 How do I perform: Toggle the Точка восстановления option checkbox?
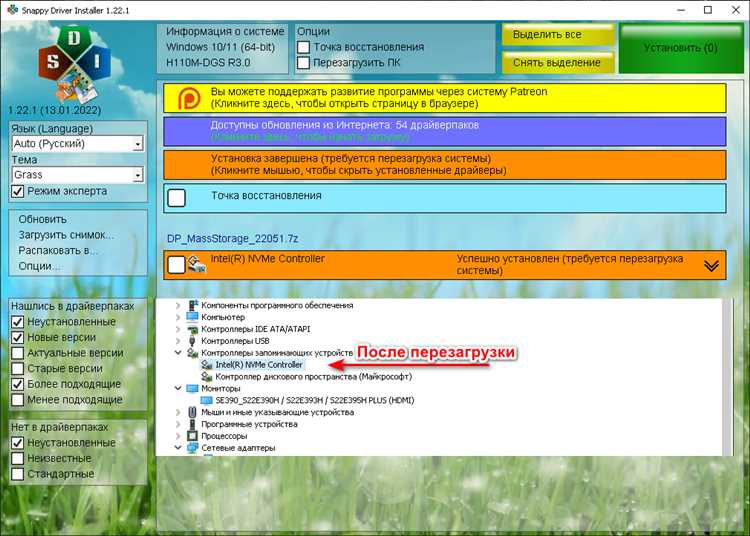(x=303, y=47)
